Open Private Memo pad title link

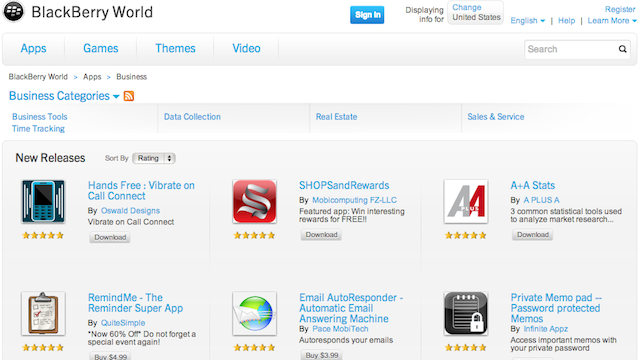[556, 308]
